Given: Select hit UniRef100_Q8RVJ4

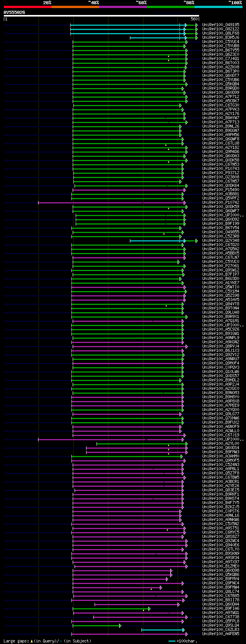Looking at the screenshot, I should click(x=221, y=346).
